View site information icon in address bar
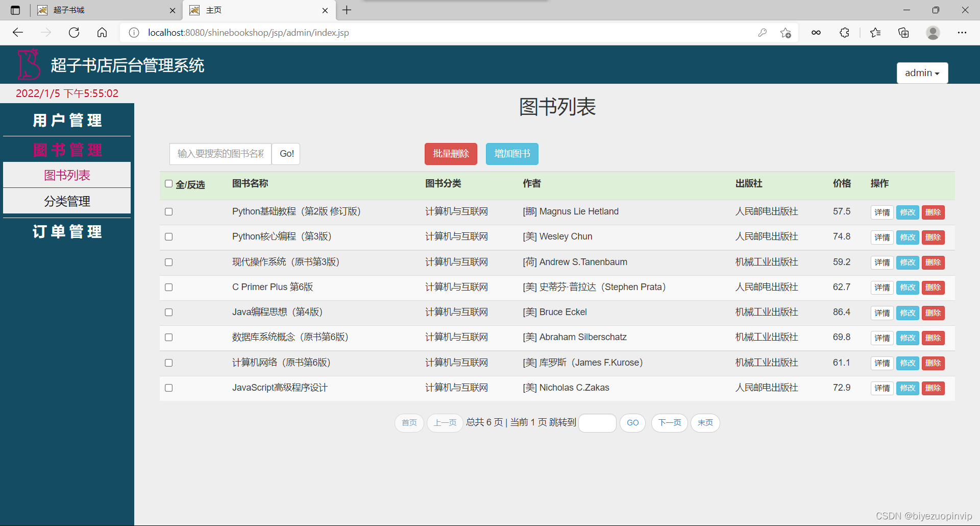Image resolution: width=980 pixels, height=526 pixels. (134, 33)
